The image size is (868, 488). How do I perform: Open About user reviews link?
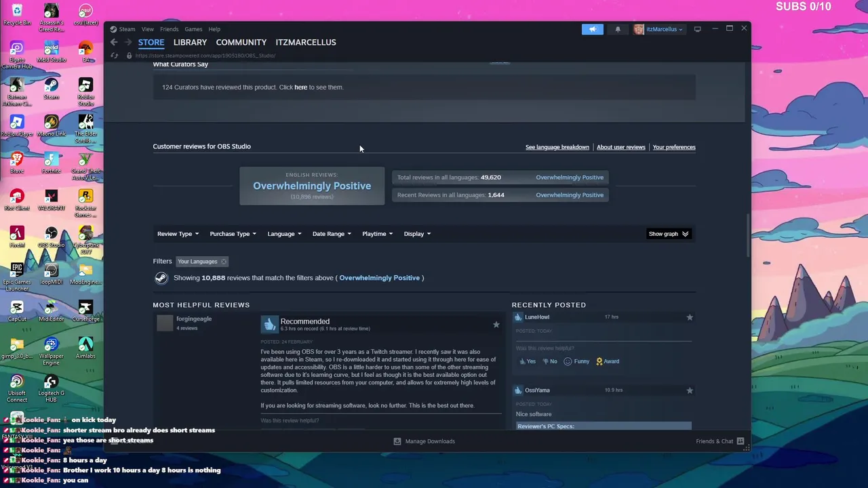click(x=621, y=147)
